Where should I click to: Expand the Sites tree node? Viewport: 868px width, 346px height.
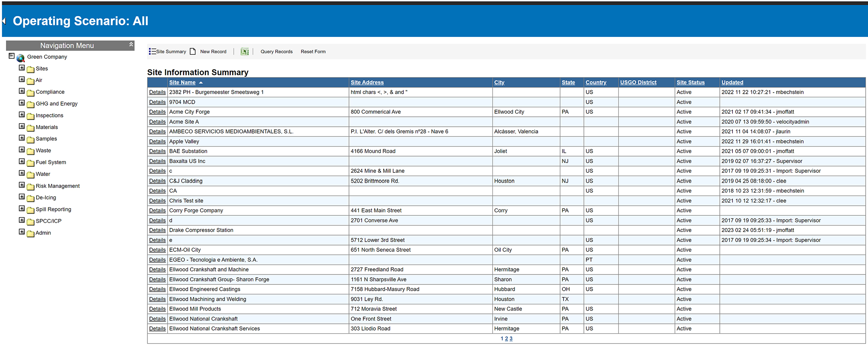(x=22, y=68)
